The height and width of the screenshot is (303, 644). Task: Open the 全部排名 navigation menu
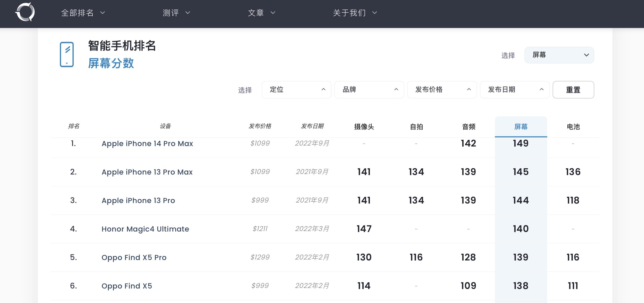pos(82,12)
